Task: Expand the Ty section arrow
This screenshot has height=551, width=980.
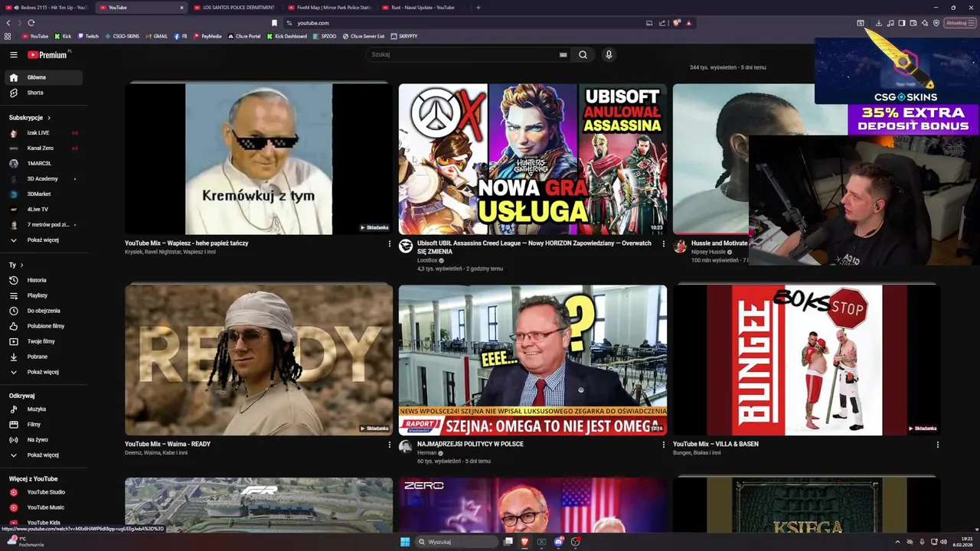Action: [21, 265]
